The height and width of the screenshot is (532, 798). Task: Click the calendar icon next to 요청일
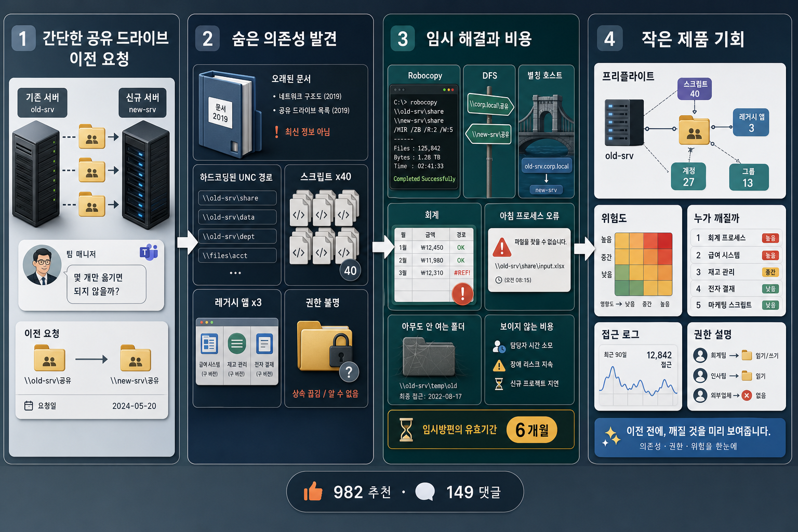[29, 405]
